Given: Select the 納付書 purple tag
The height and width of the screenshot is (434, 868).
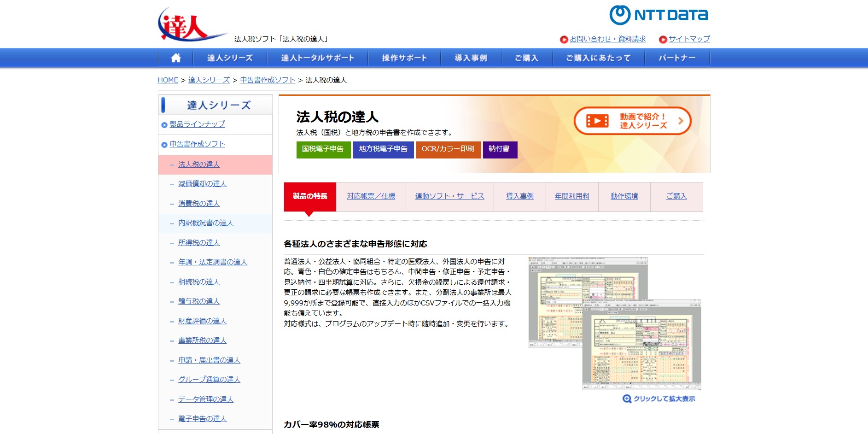Looking at the screenshot, I should (500, 149).
